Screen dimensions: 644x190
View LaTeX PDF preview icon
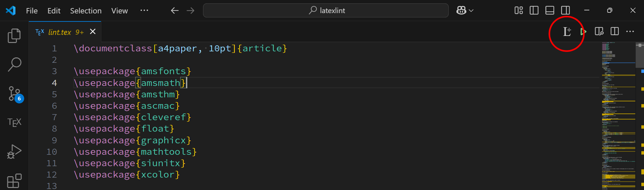[x=599, y=32]
